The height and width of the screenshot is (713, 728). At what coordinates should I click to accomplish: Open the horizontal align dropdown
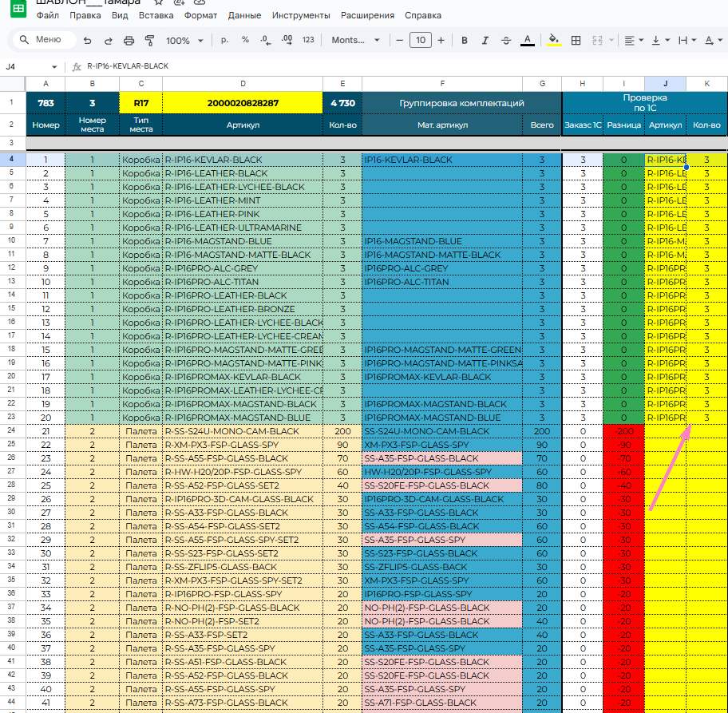(634, 41)
